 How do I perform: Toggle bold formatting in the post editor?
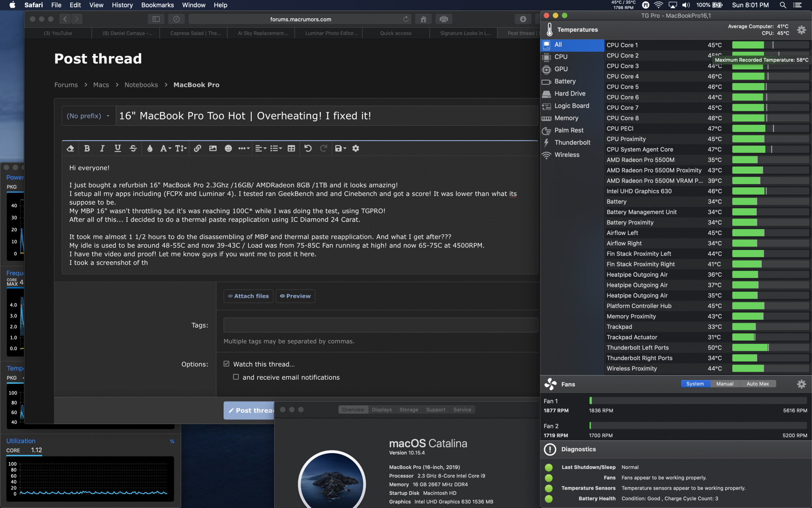87,148
